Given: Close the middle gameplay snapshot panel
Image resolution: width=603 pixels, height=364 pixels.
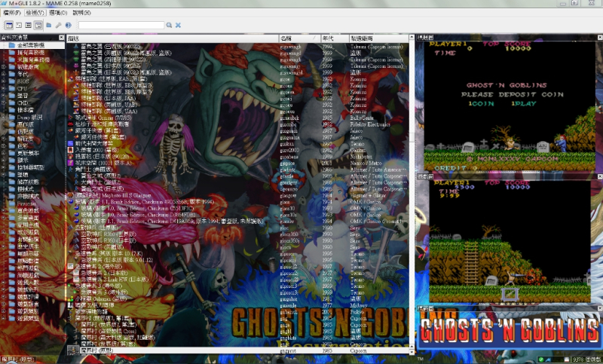Looking at the screenshot, I should [600, 176].
